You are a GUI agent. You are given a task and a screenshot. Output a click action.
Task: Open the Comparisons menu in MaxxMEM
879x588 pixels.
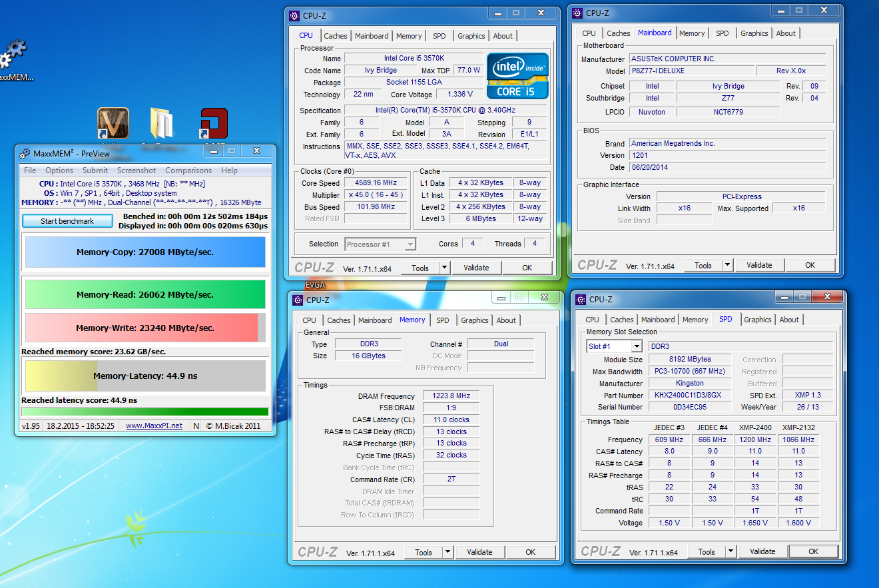[188, 170]
